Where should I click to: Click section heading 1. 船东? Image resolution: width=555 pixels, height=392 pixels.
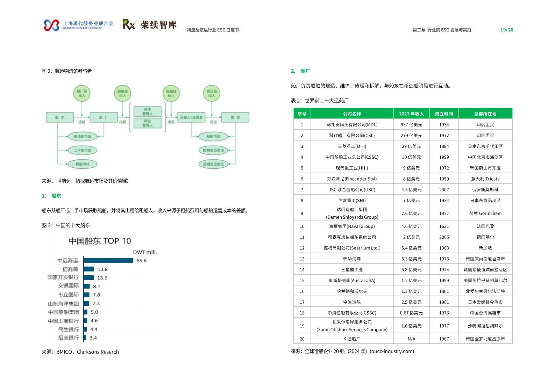[x=51, y=196]
